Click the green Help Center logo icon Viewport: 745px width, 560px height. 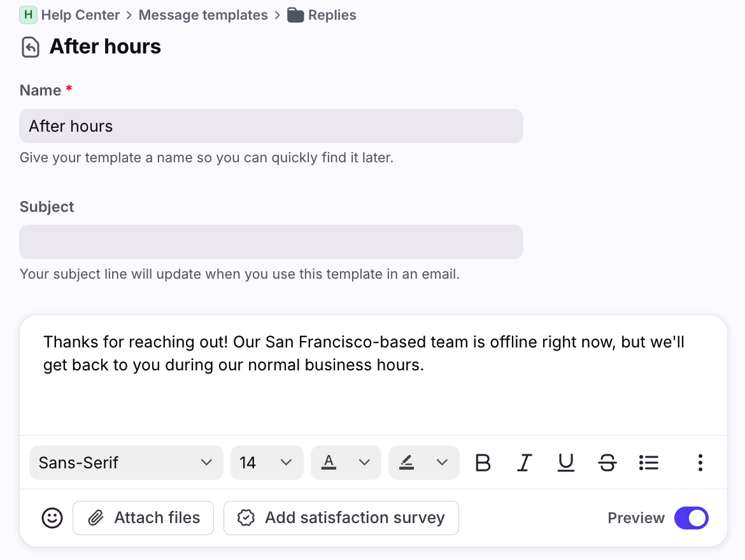click(28, 15)
